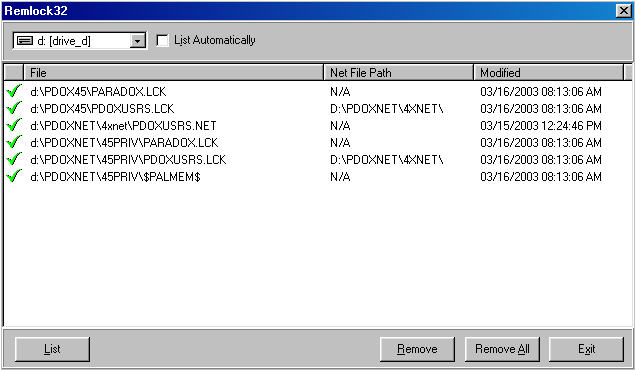
Task: Click green checkmark beside $PALMEM$ row
Action: [x=14, y=176]
